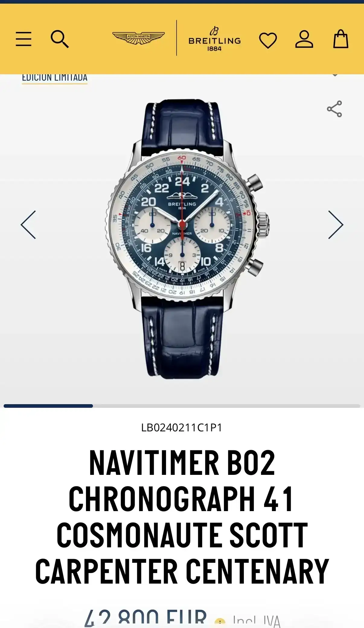Go to Breitling 1884 logo home
Viewport: 364px width, 628px height.
coord(215,39)
